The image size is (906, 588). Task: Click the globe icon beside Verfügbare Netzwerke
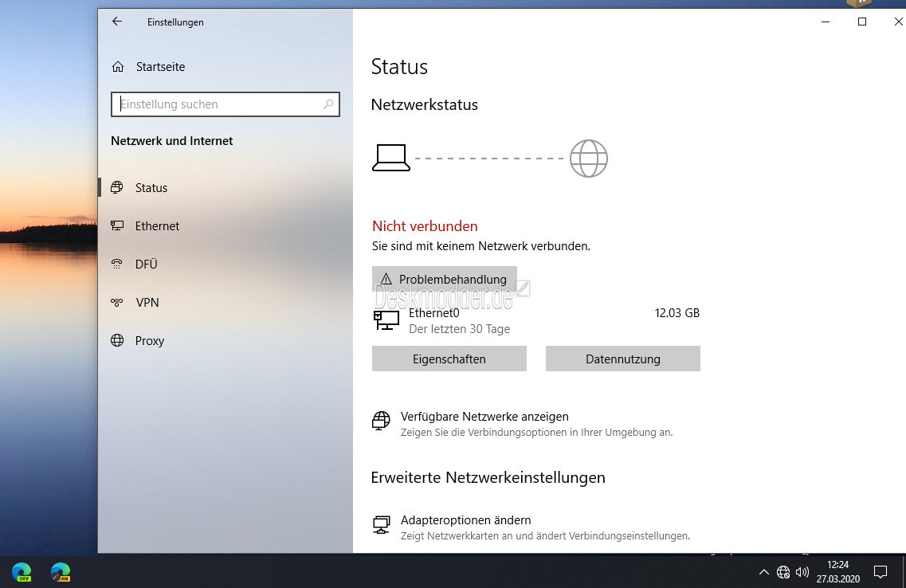click(x=381, y=421)
